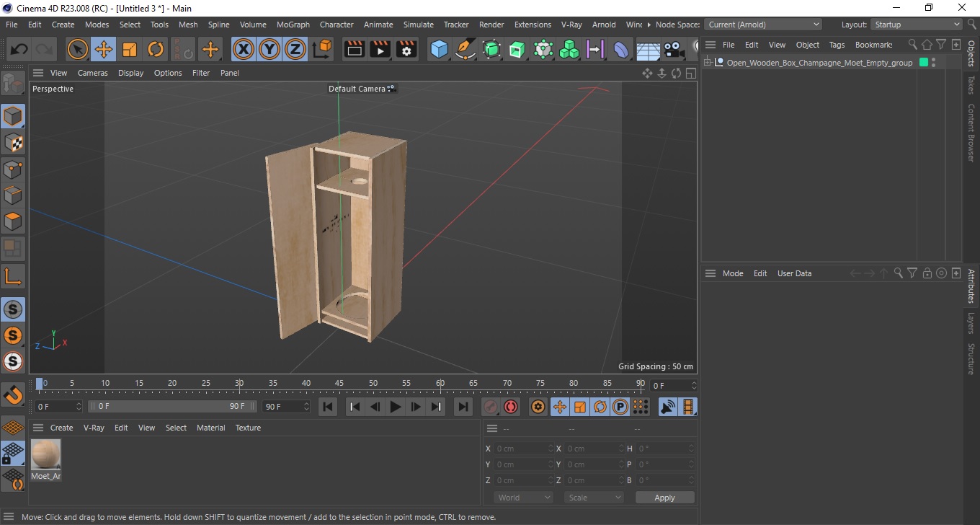
Task: Open viewport Display menu
Action: coord(131,73)
